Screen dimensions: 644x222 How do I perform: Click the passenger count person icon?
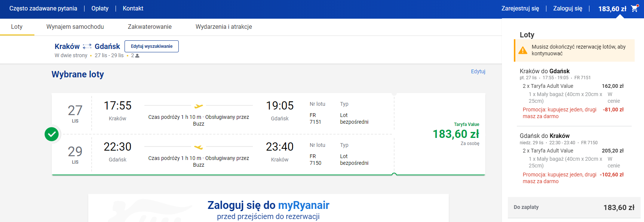pyautogui.click(x=137, y=56)
